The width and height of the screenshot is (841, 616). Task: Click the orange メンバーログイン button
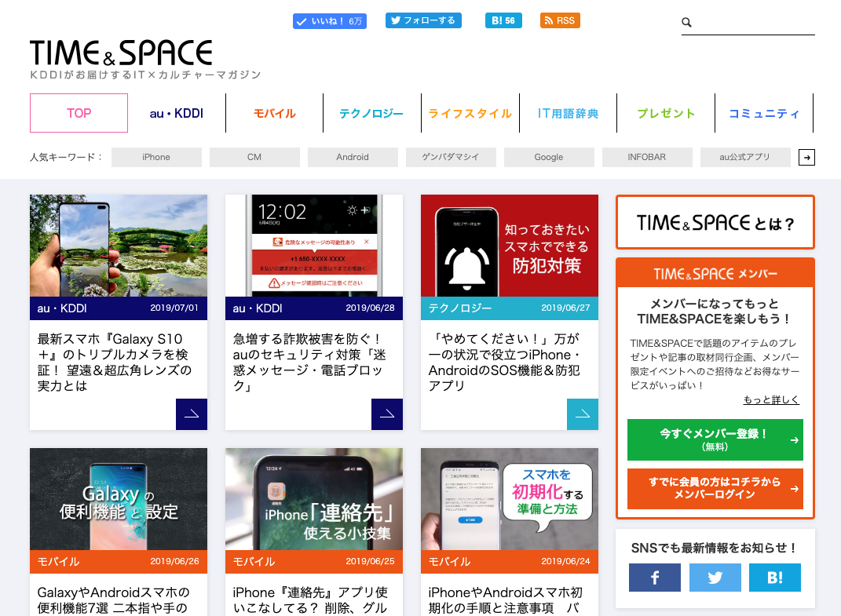715,488
